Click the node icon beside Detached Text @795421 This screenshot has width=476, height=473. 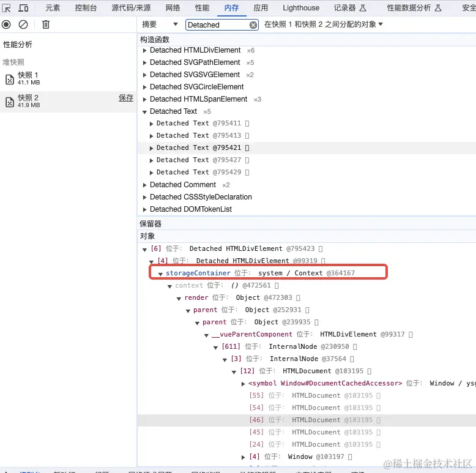[x=247, y=148]
